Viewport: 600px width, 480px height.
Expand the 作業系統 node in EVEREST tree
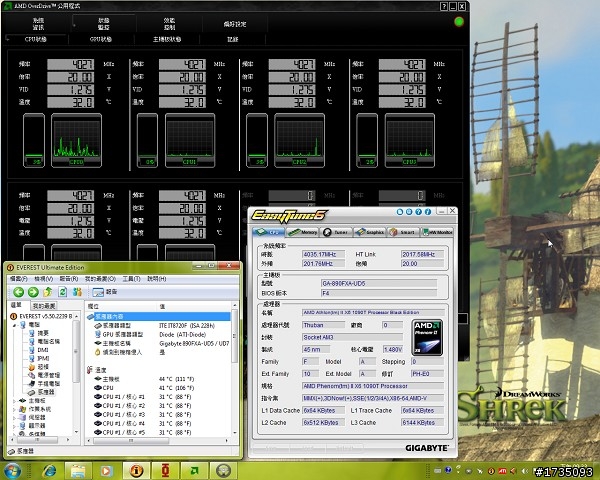15,409
